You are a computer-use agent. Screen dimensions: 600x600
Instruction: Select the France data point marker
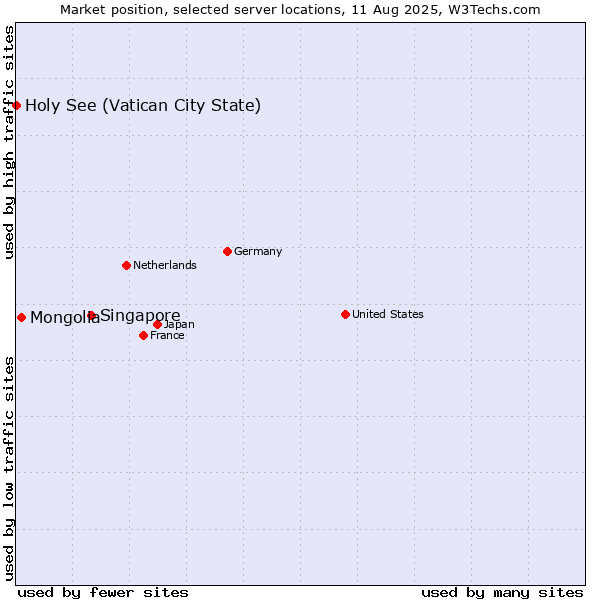click(x=143, y=336)
